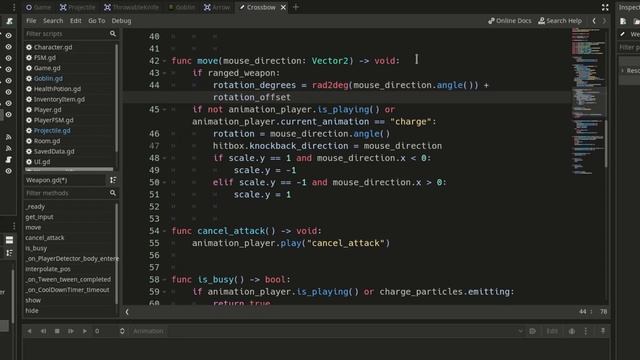
Task: Fold the if block at line 43
Action: (164, 73)
